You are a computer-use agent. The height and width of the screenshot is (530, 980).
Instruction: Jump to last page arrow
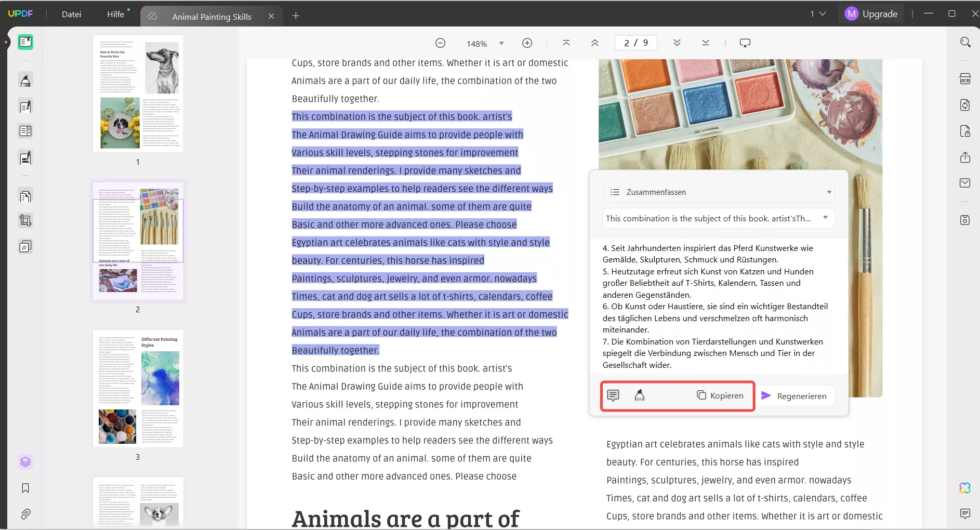(705, 43)
